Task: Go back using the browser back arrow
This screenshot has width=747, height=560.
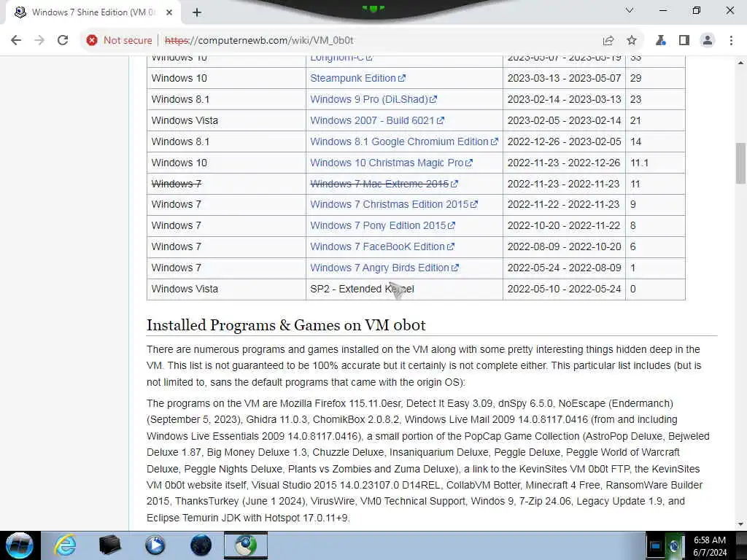Action: (16, 41)
